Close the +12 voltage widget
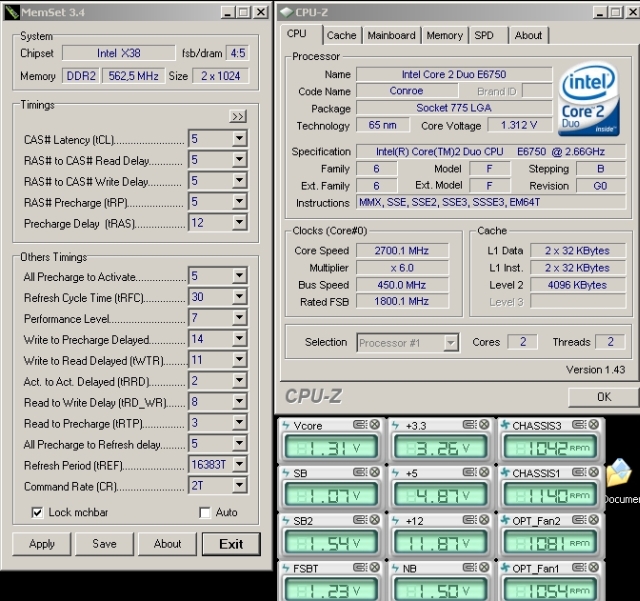This screenshot has height=601, width=640. click(484, 520)
